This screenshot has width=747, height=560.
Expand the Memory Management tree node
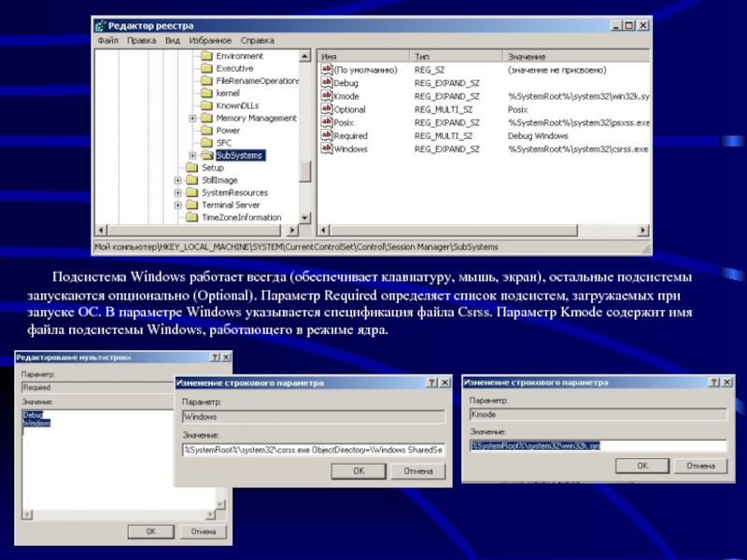192,119
